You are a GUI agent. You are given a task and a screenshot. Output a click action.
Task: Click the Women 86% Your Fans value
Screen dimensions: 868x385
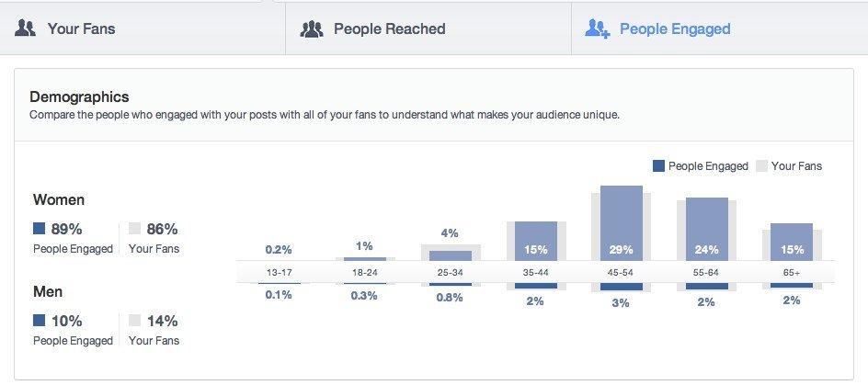162,229
